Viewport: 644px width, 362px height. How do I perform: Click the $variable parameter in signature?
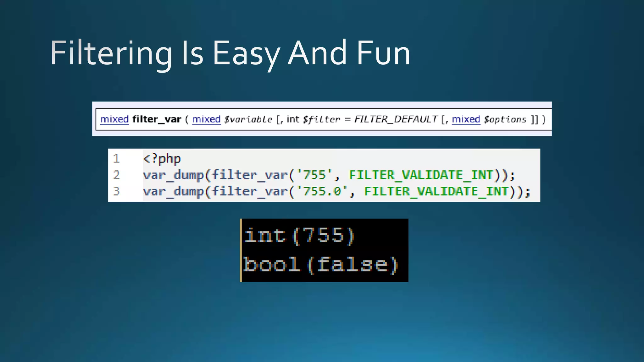coord(248,119)
